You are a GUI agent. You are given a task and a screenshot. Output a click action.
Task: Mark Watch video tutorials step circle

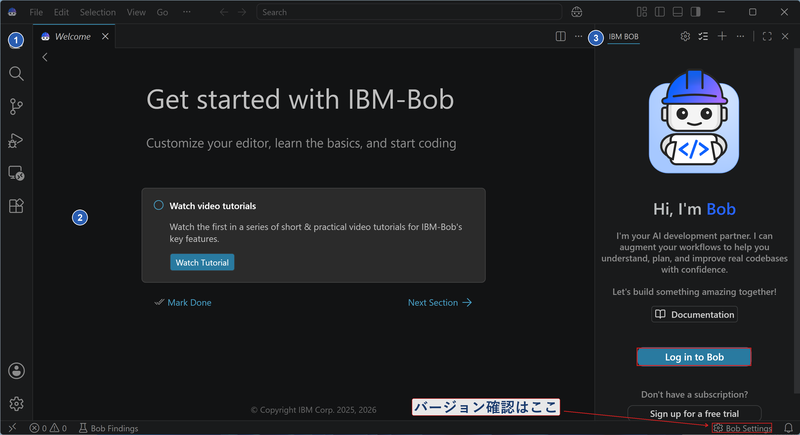[159, 205]
